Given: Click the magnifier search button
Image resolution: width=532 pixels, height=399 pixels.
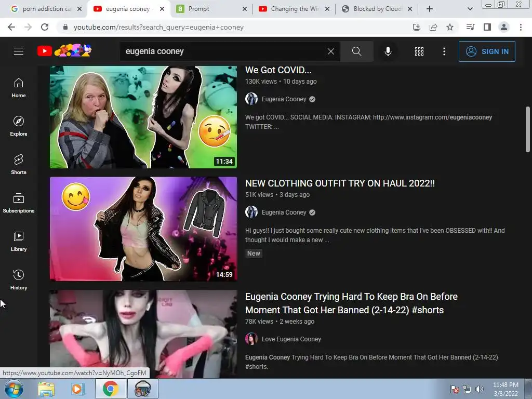Looking at the screenshot, I should (356, 51).
